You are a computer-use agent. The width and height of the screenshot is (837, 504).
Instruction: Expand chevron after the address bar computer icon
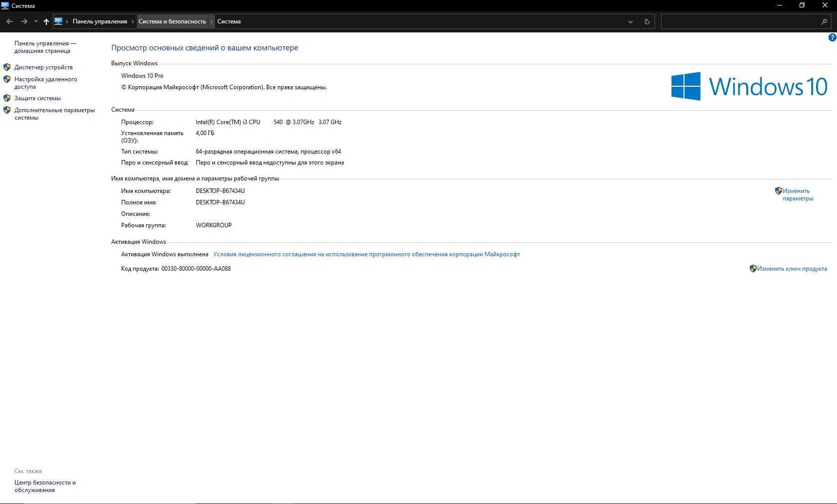click(67, 21)
